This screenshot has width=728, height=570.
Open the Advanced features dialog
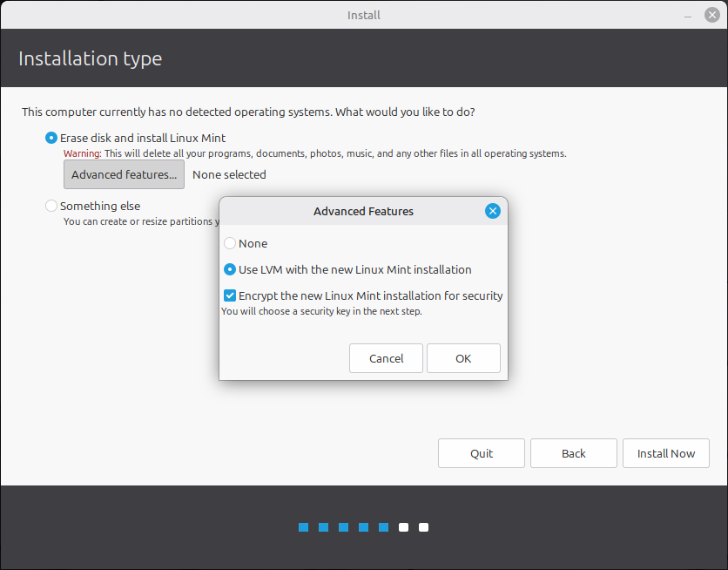pyautogui.click(x=124, y=174)
